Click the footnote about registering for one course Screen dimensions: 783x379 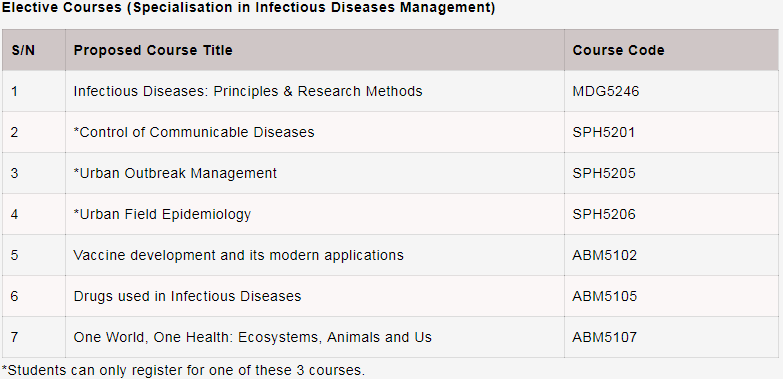(x=183, y=371)
